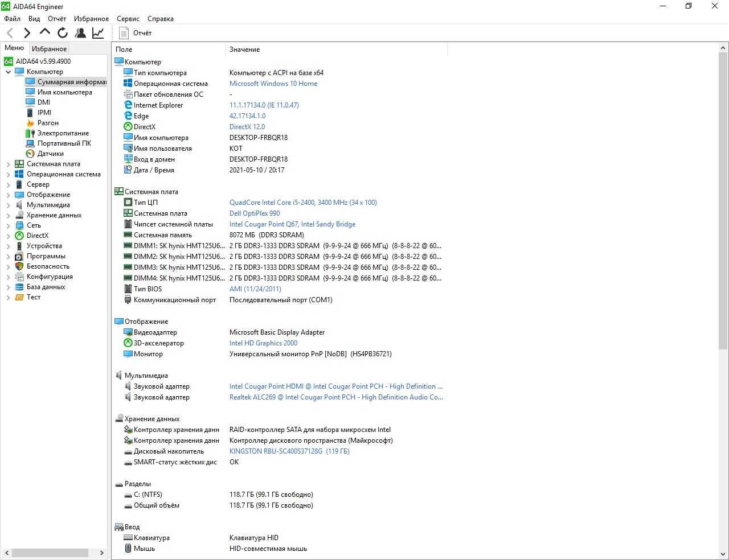Click the Безопасность shield icon
This screenshot has height=560, width=729.
coord(19,266)
